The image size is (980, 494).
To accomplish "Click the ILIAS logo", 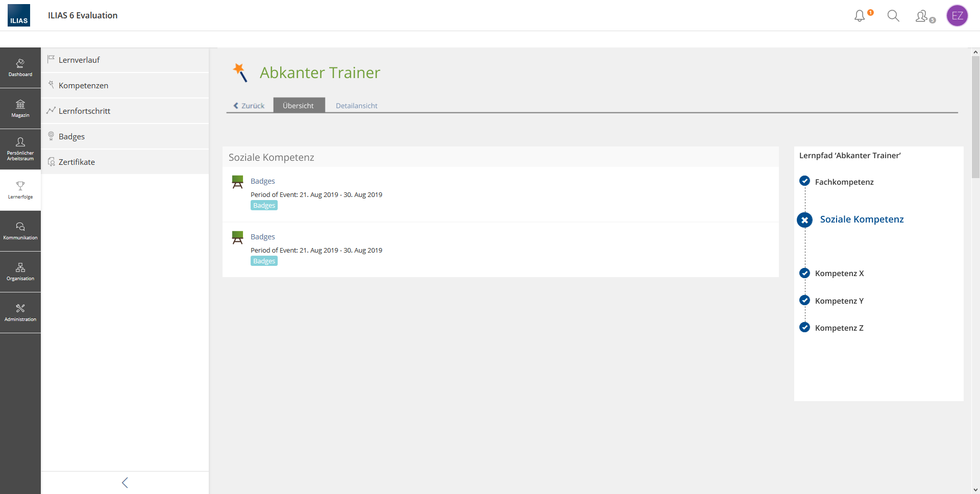I will [19, 15].
